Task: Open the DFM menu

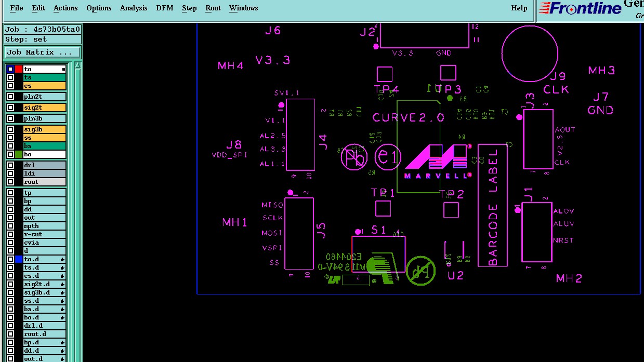Action: [165, 8]
